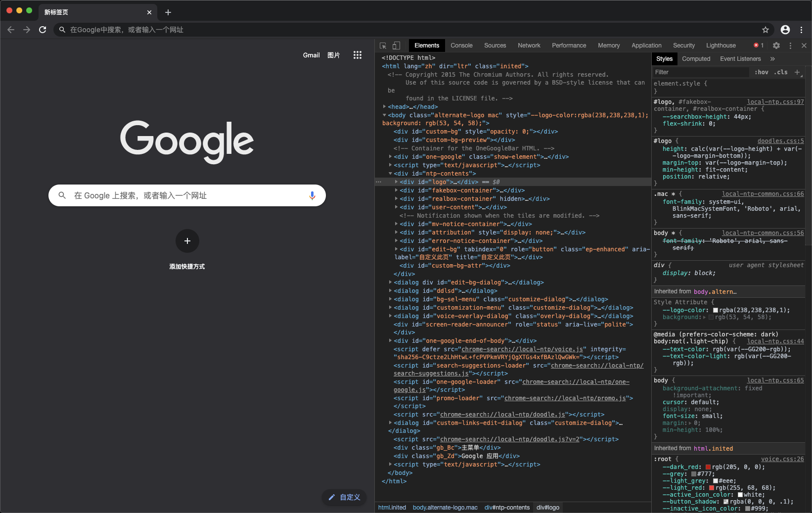Viewport: 812px width, 513px height.
Task: Open the Network tab
Action: coord(529,46)
